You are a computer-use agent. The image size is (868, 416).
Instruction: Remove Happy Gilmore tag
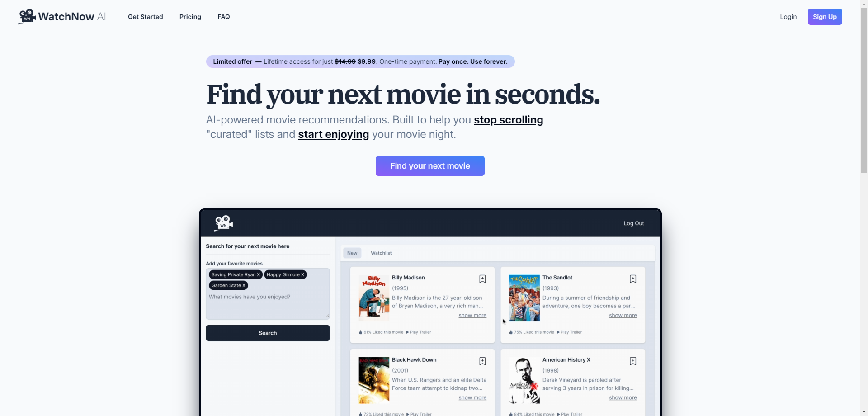pyautogui.click(x=302, y=275)
